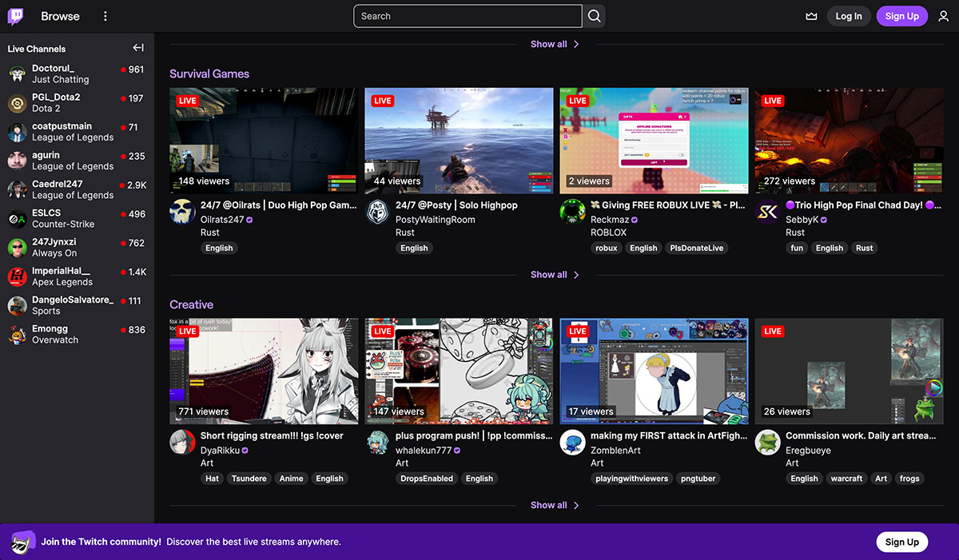959x560 pixels.
Task: Click DyaRikku streamer avatar
Action: (x=182, y=443)
